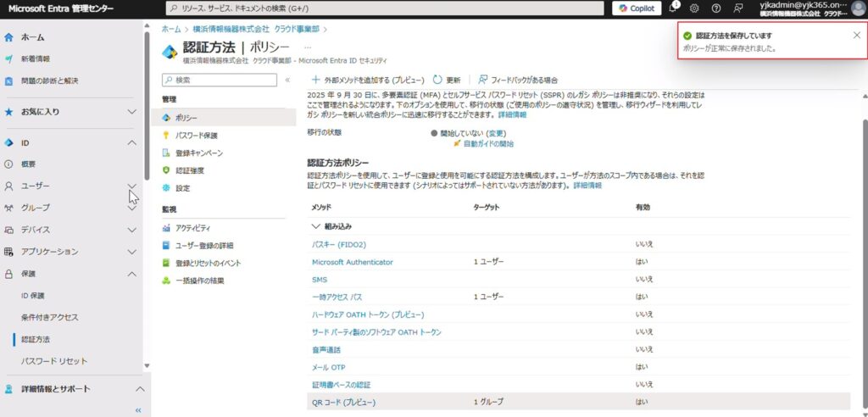Open the settings gear icon
This screenshot has height=417, width=868.
[694, 8]
